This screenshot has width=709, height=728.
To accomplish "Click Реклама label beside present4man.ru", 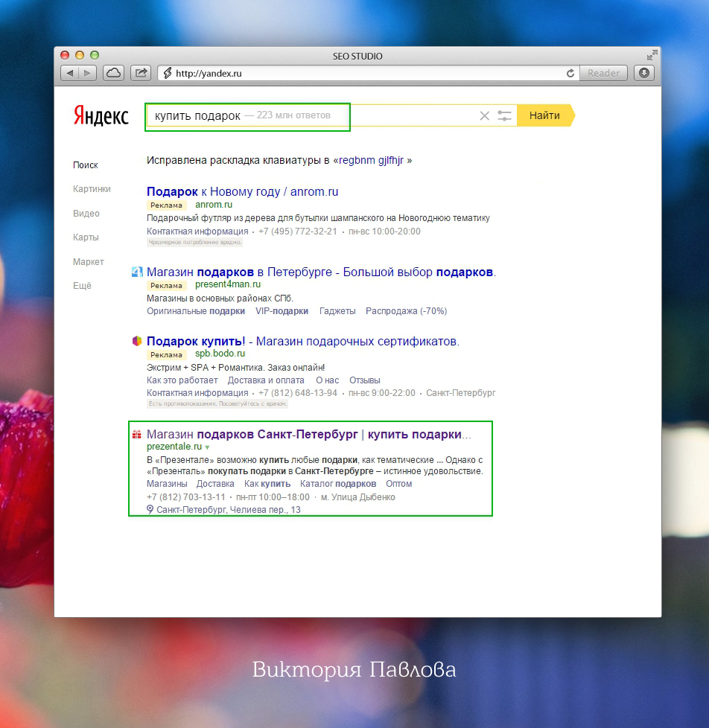I will [x=166, y=286].
